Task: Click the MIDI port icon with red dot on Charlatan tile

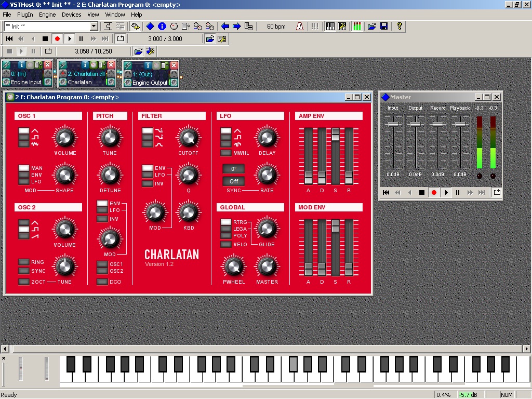Action: [x=63, y=74]
